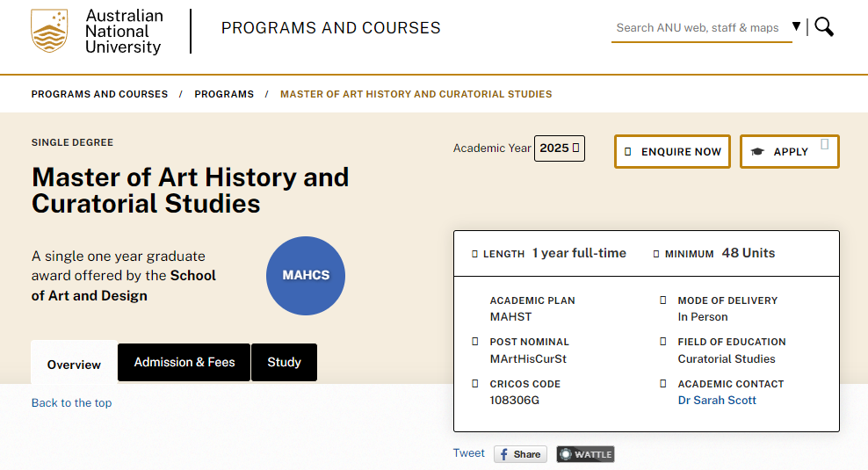Click the graduation cap icon on Apply
868x470 pixels.
(757, 152)
